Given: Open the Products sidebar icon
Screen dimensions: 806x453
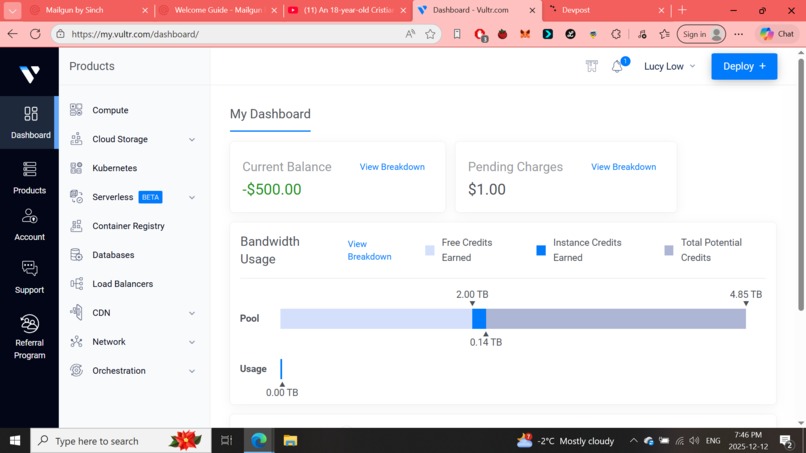Looking at the screenshot, I should [29, 169].
